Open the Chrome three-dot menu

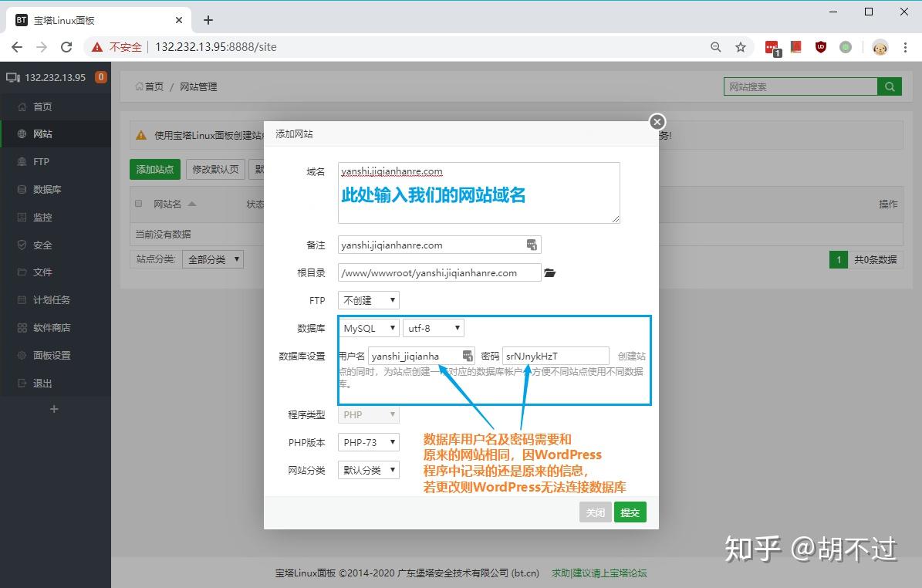(905, 47)
